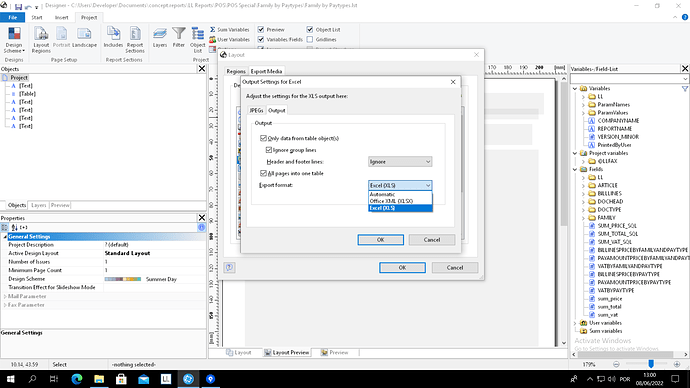The width and height of the screenshot is (690, 388).
Task: Toggle All pages into one table checkbox
Action: 263,173
